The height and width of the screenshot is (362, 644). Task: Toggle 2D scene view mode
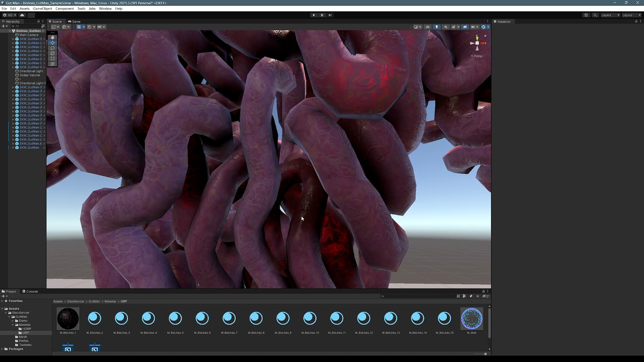pyautogui.click(x=427, y=27)
